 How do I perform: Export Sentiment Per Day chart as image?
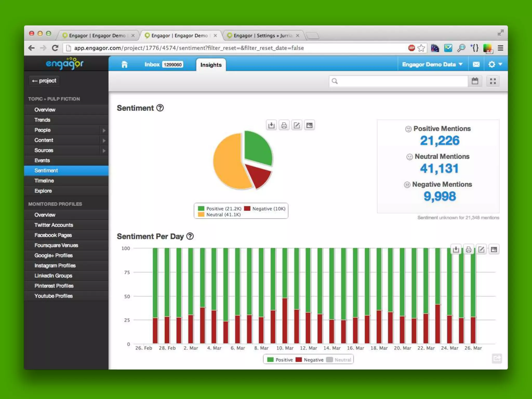494,250
